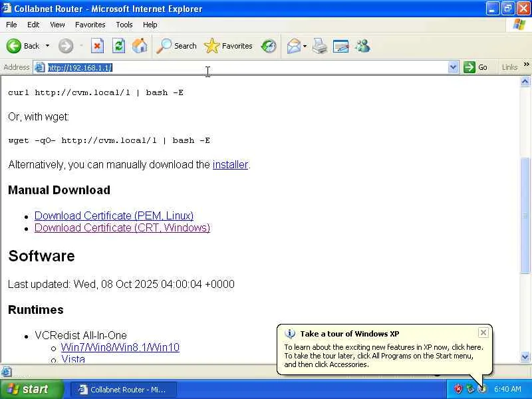532x399 pixels.
Task: Open the Back button history dropdown
Action: [47, 46]
